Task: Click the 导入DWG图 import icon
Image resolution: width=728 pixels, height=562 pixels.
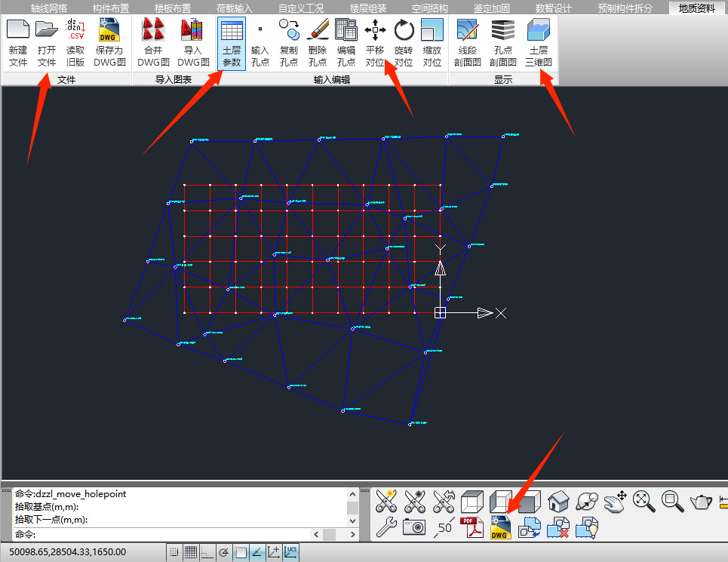Action: 192,43
